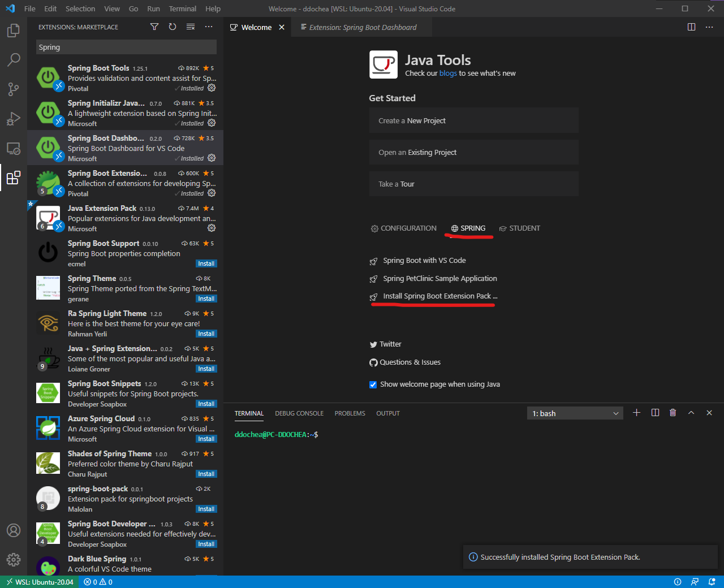The width and height of the screenshot is (724, 588).
Task: Kill the terminal with trash icon
Action: [673, 413]
